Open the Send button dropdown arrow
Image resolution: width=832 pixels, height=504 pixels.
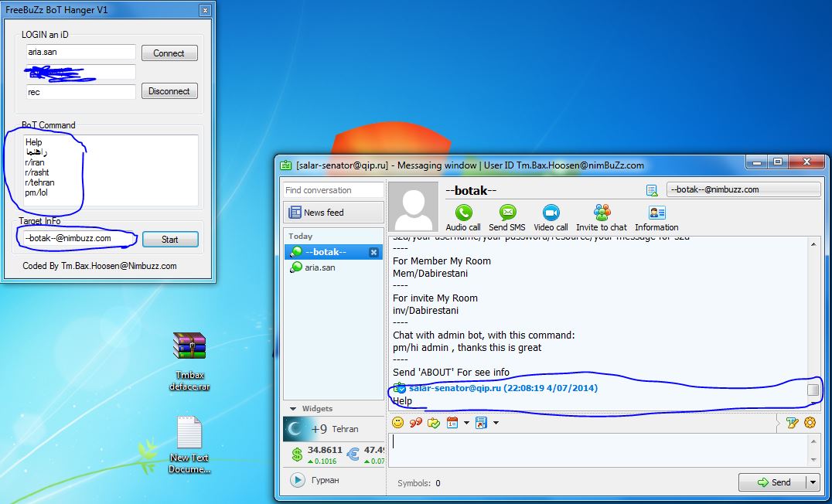pos(813,482)
